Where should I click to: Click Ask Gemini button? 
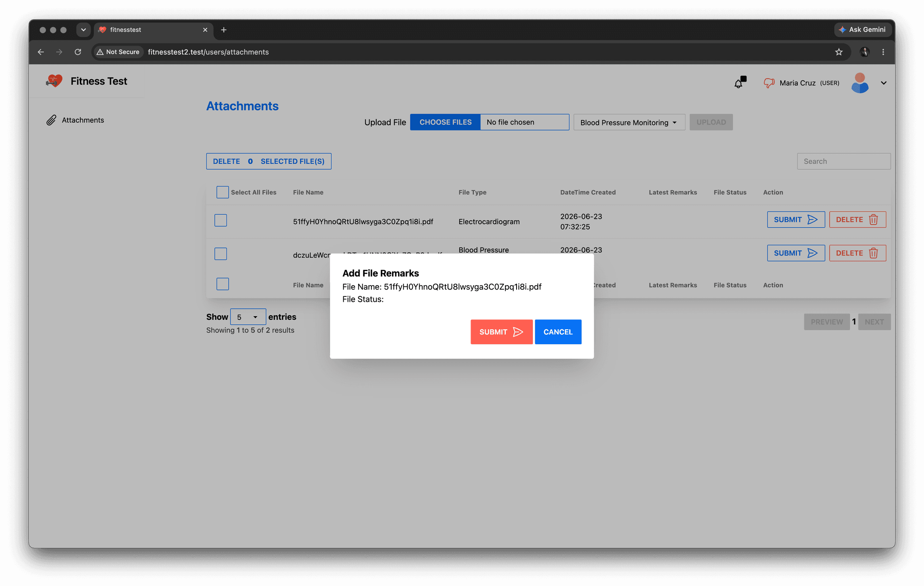point(863,29)
